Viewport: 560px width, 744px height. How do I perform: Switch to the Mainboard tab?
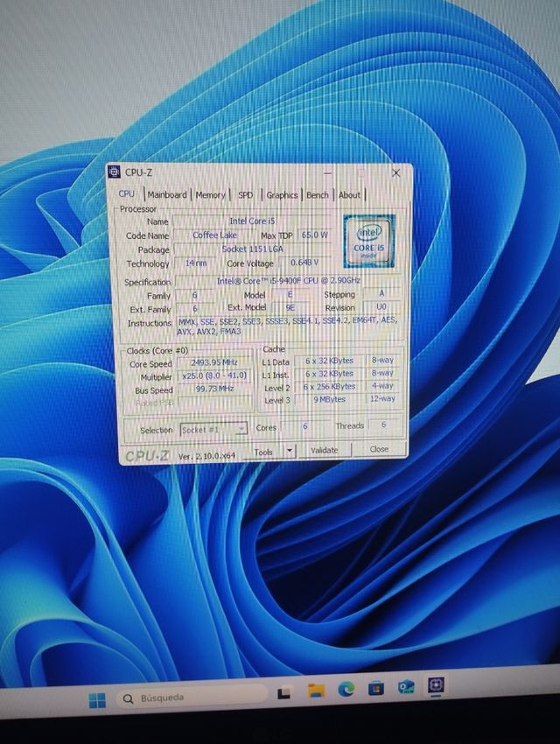click(167, 194)
